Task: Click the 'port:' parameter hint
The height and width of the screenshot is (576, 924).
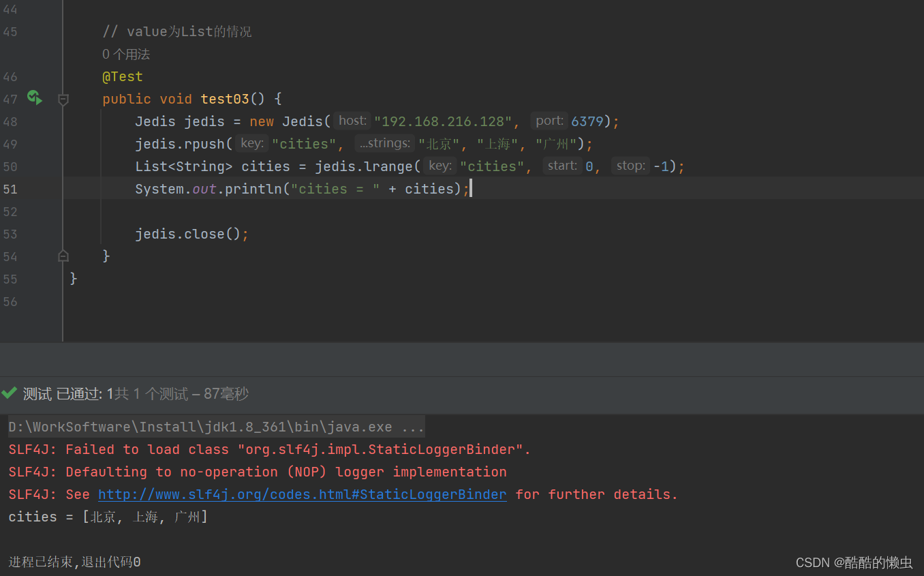Action: (549, 121)
